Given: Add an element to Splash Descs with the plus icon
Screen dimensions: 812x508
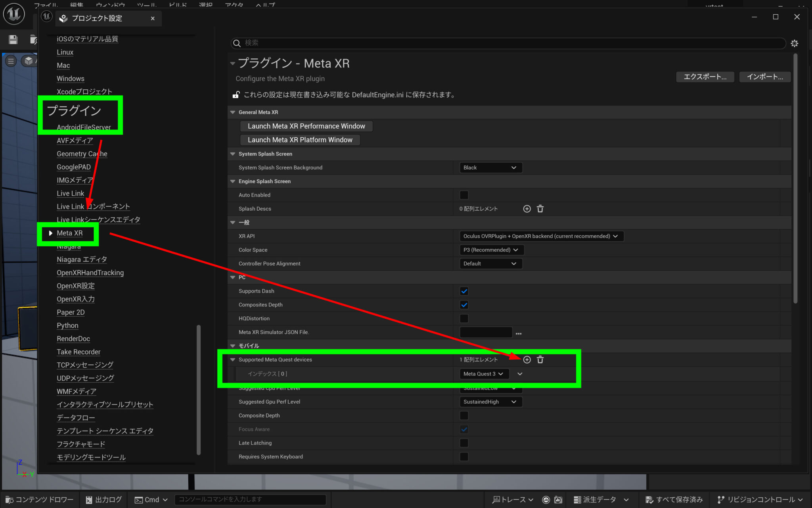Looking at the screenshot, I should tap(527, 208).
